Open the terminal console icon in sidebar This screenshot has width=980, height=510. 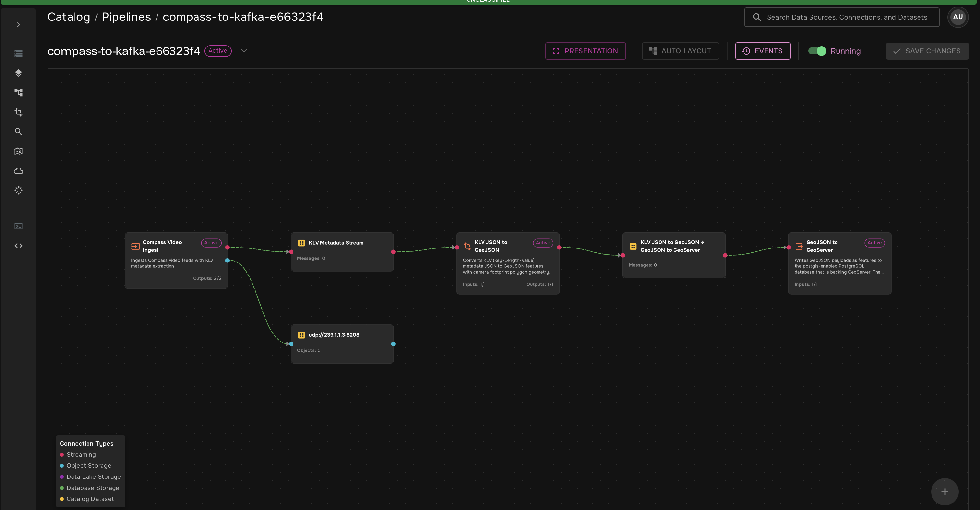tap(18, 226)
